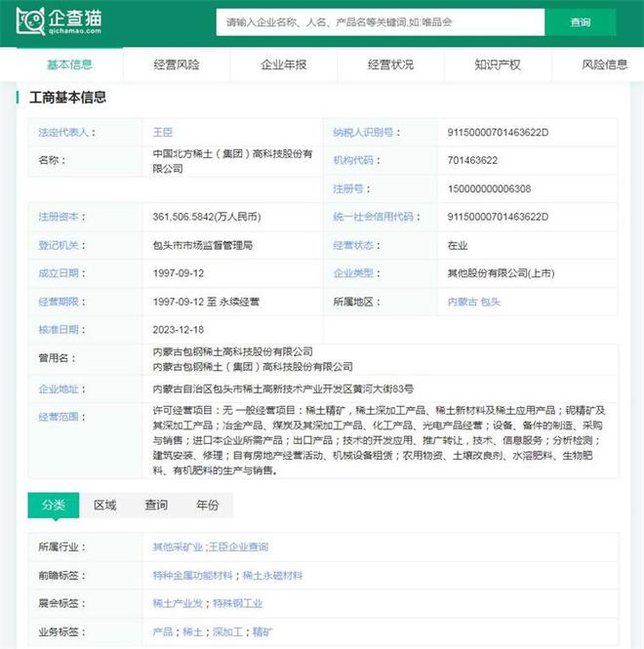The image size is (644, 649).
Task: Click the 企业类型 label link
Action: pyautogui.click(x=353, y=273)
